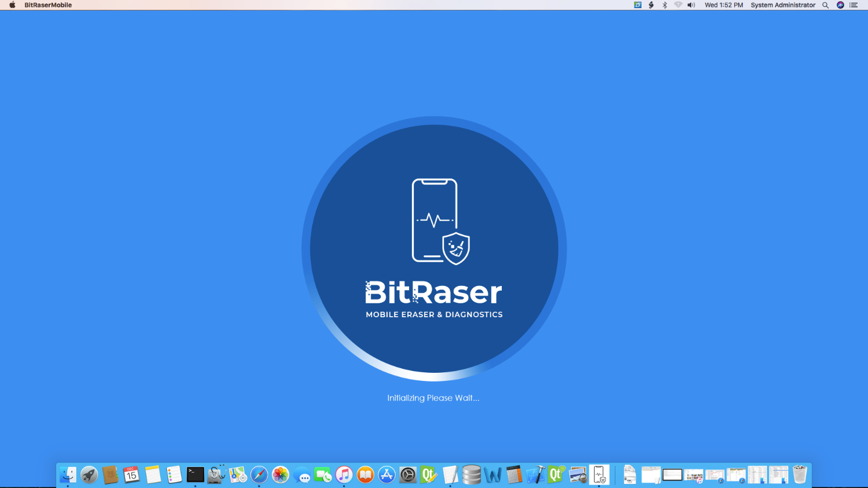The image size is (868, 488).
Task: Open the volume control in menu bar
Action: tap(691, 5)
